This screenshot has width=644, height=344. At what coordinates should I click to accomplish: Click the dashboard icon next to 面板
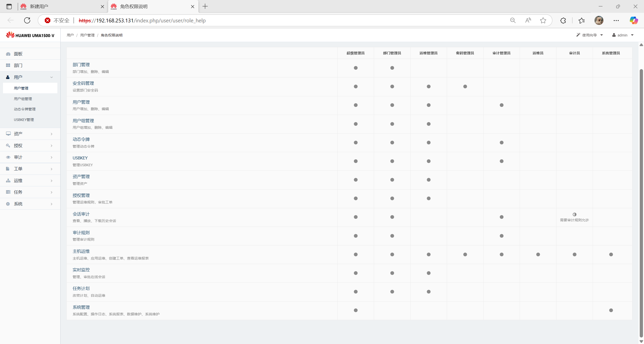pos(8,54)
